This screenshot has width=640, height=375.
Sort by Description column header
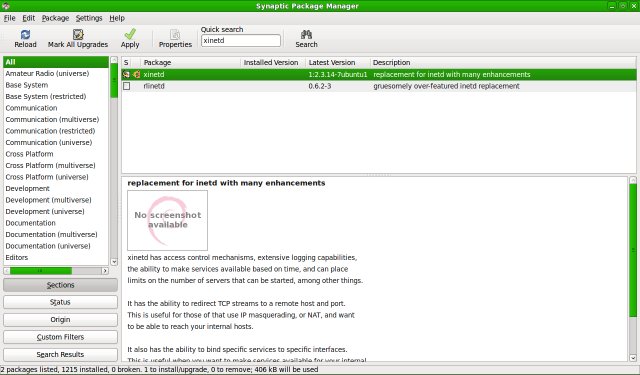(x=503, y=62)
